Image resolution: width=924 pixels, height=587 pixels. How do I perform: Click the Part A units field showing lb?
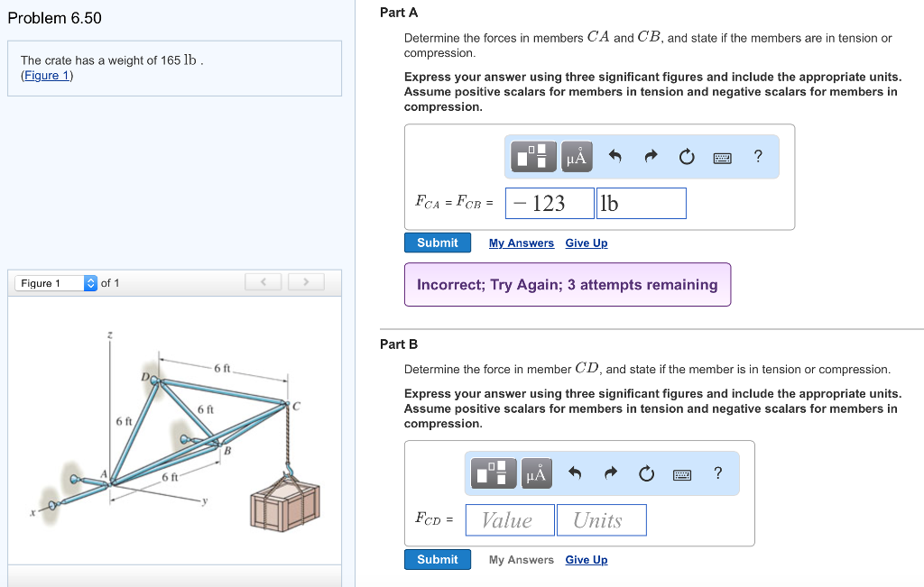point(642,203)
